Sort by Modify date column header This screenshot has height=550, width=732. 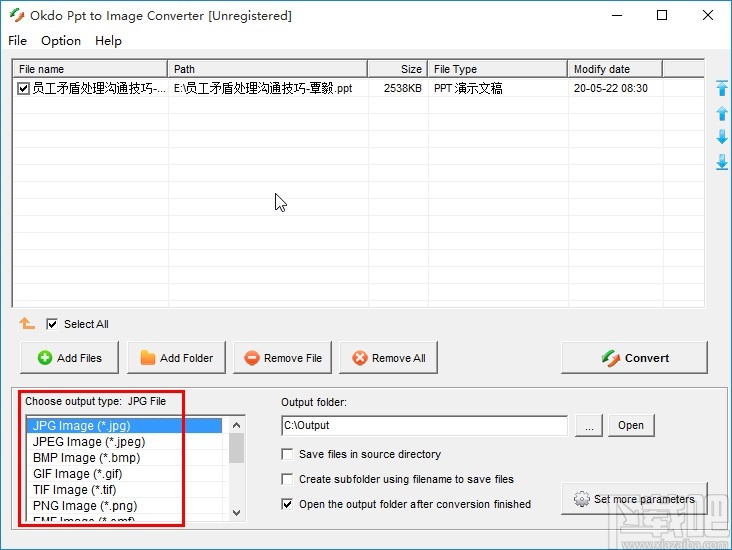(615, 69)
